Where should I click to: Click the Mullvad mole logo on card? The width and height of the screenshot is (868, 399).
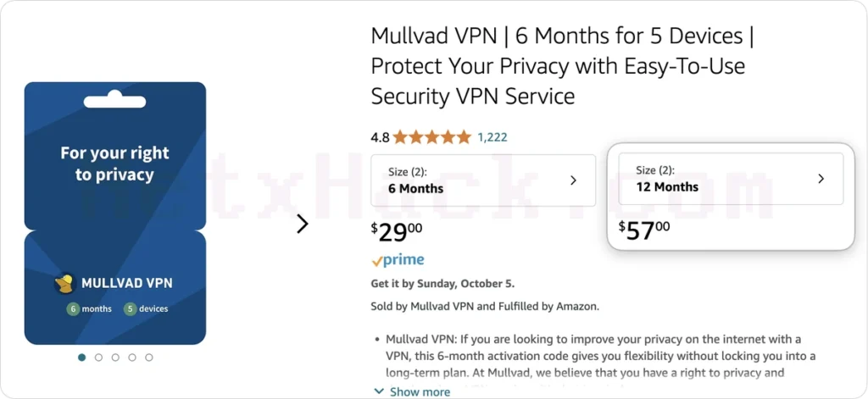64,283
